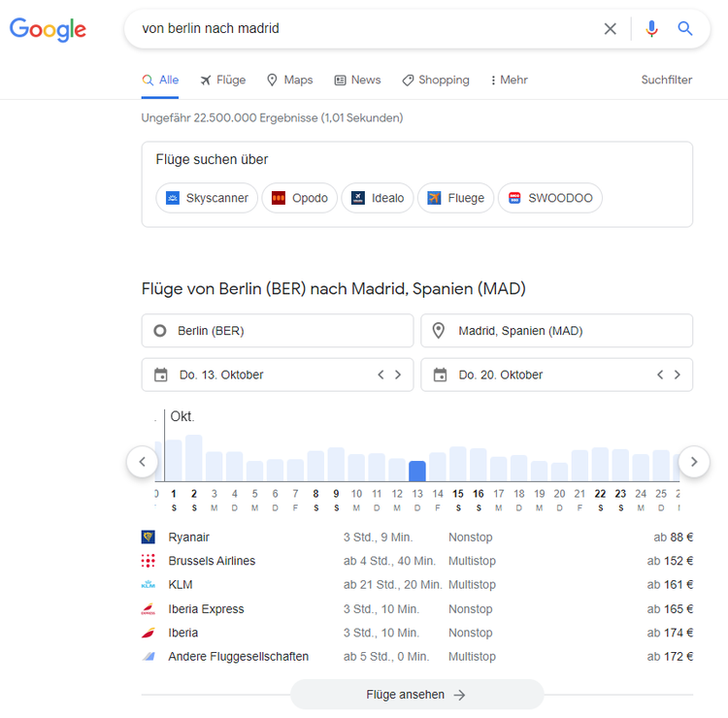The height and width of the screenshot is (718, 728).
Task: Show later dates in price chart
Action: (694, 462)
